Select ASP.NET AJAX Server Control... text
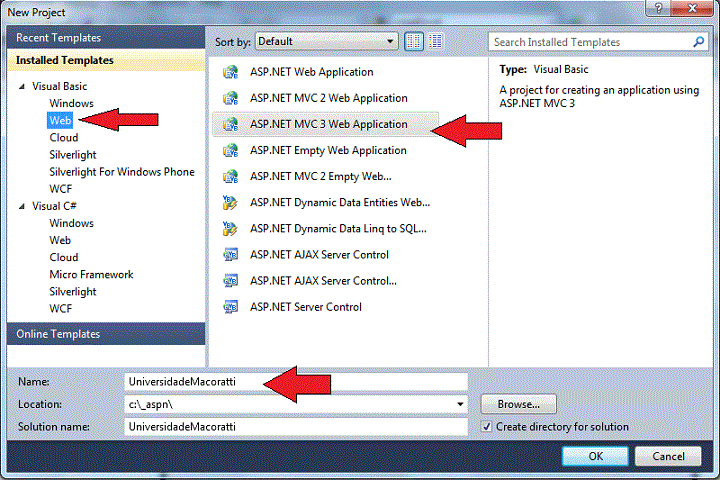 324,281
